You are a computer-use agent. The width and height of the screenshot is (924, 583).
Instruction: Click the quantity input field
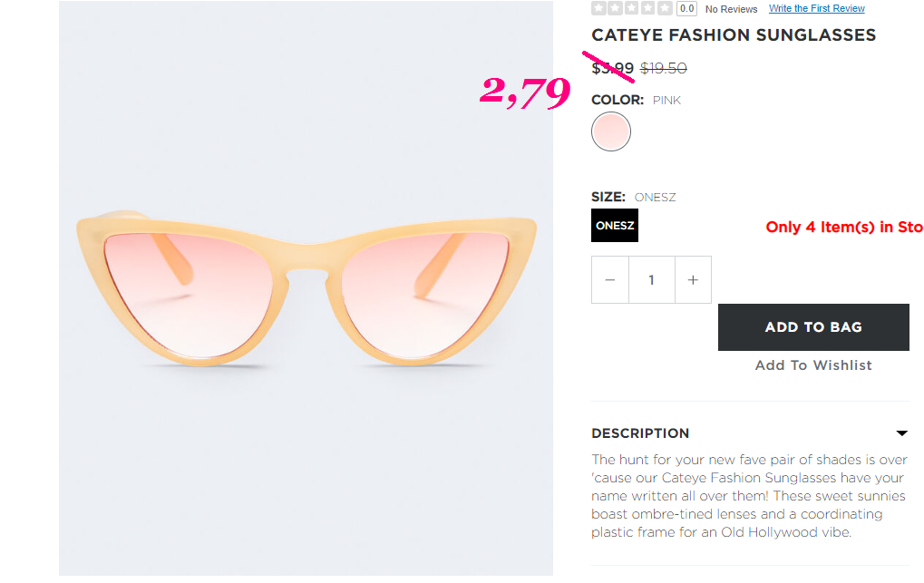[x=652, y=279]
